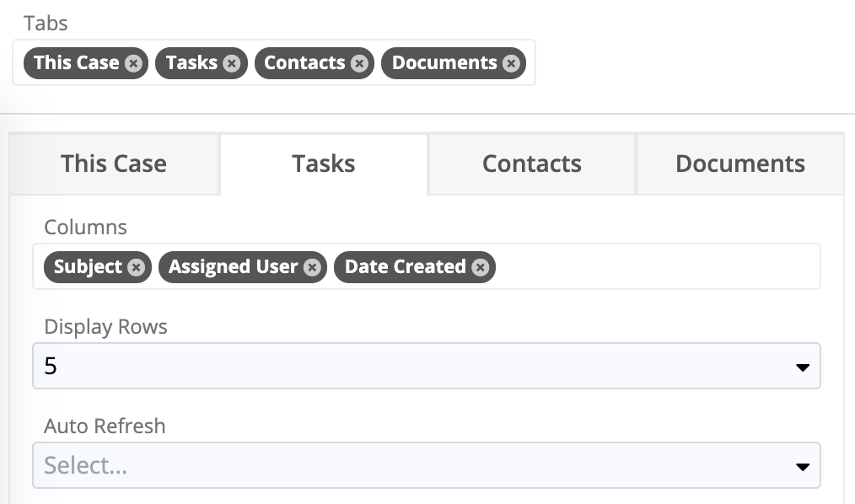Remove the Tasks tag from Tabs

coord(232,63)
